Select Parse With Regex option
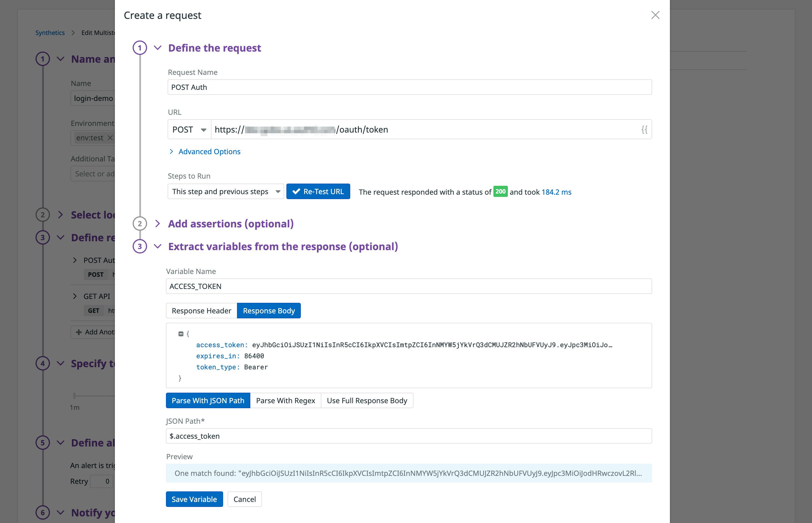 [285, 401]
